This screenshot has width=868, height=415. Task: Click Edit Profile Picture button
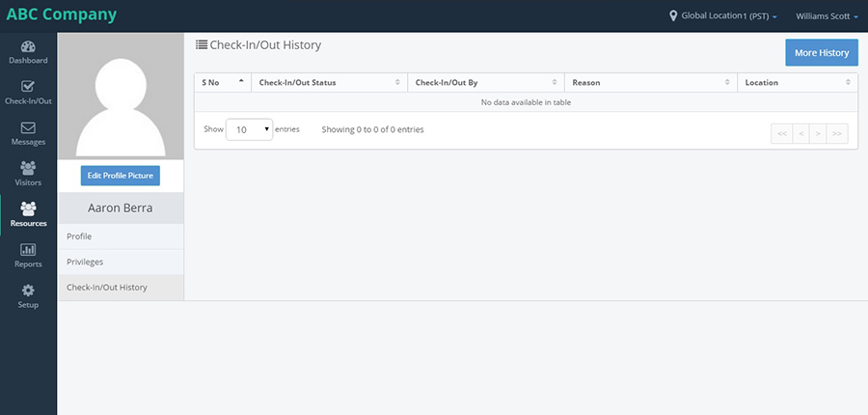[121, 176]
